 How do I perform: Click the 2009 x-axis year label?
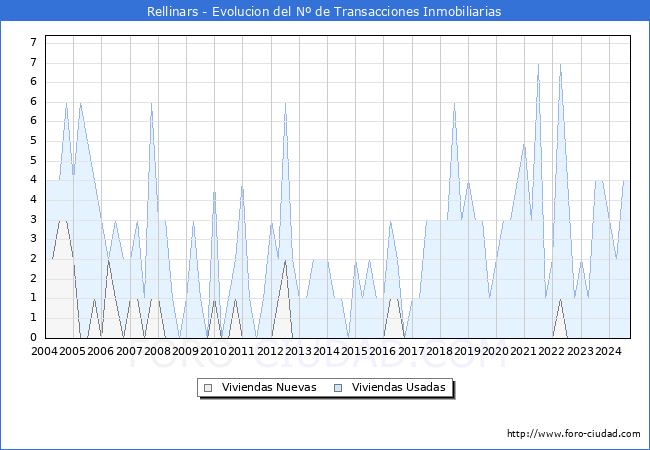[185, 351]
